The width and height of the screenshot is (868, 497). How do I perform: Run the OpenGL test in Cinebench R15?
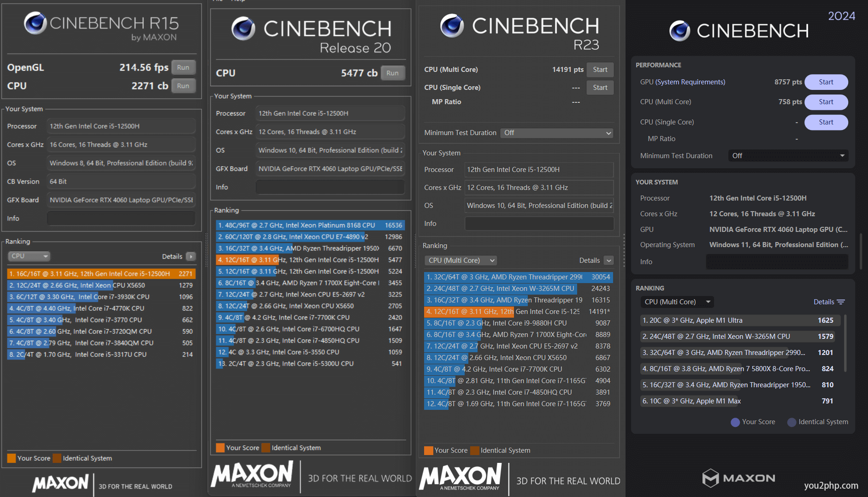click(183, 67)
